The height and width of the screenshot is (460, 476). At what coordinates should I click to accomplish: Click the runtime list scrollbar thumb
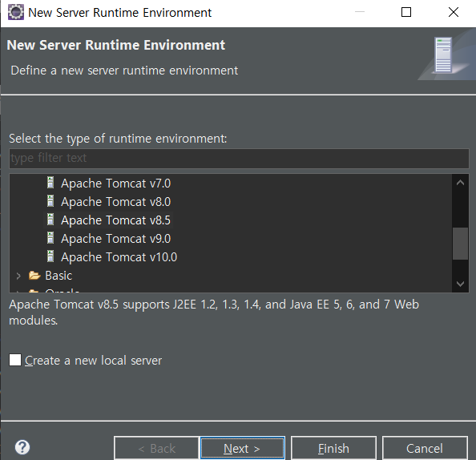coord(460,244)
